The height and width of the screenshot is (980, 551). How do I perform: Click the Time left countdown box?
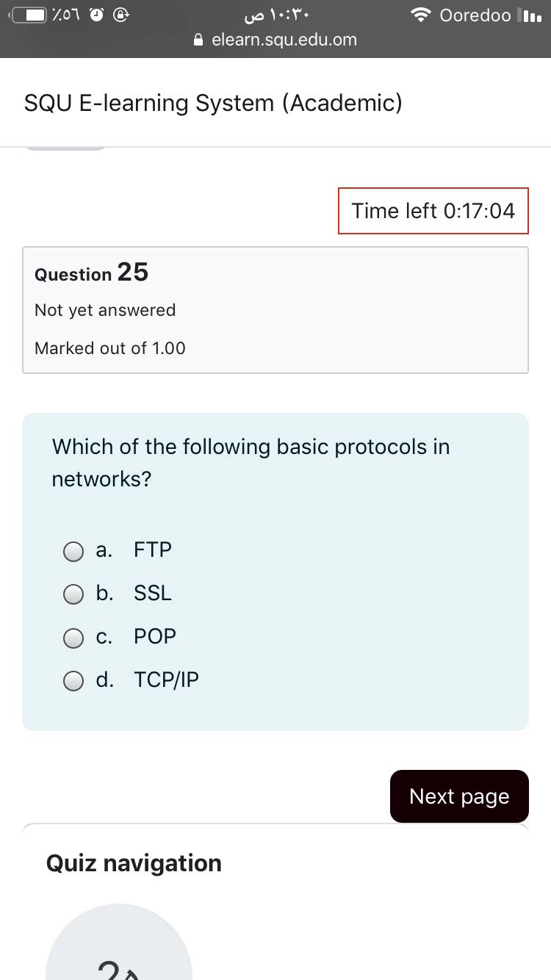click(x=433, y=211)
